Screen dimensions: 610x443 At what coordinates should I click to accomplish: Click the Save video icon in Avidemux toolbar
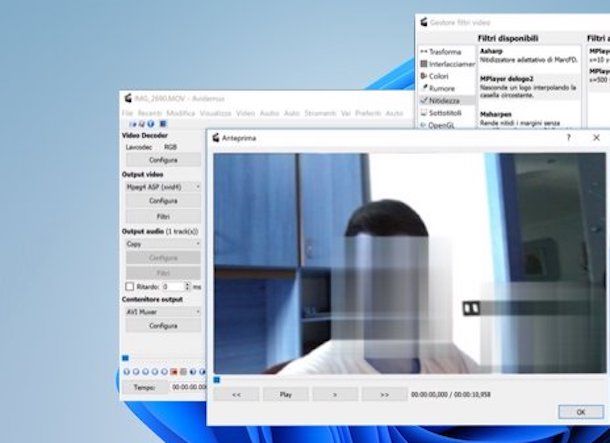coord(141,124)
